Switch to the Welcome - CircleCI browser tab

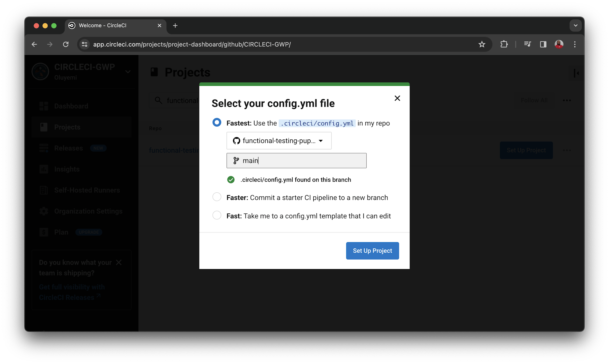[102, 26]
